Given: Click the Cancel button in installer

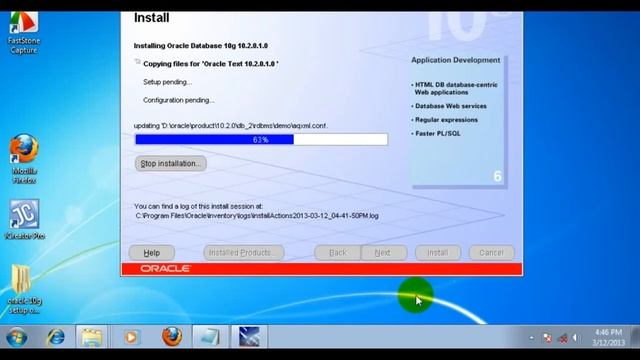Looking at the screenshot, I should pos(491,253).
